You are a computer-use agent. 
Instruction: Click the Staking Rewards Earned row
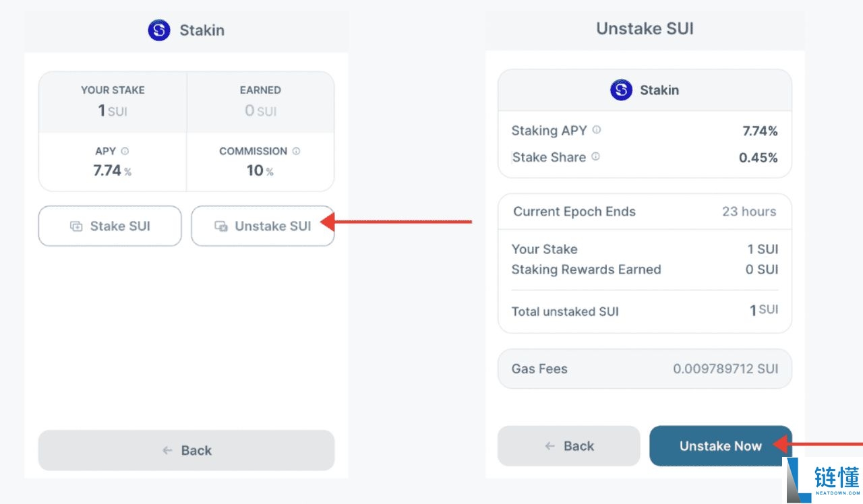click(645, 270)
